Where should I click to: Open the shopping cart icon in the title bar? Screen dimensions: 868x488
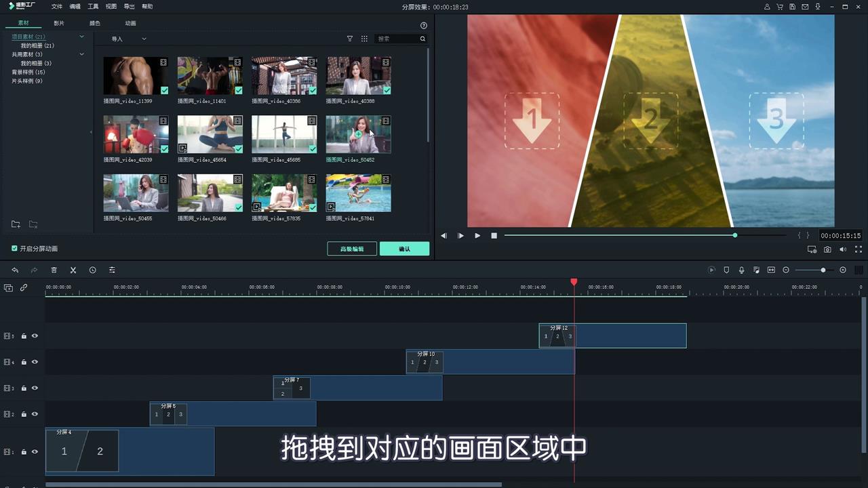pyautogui.click(x=780, y=7)
